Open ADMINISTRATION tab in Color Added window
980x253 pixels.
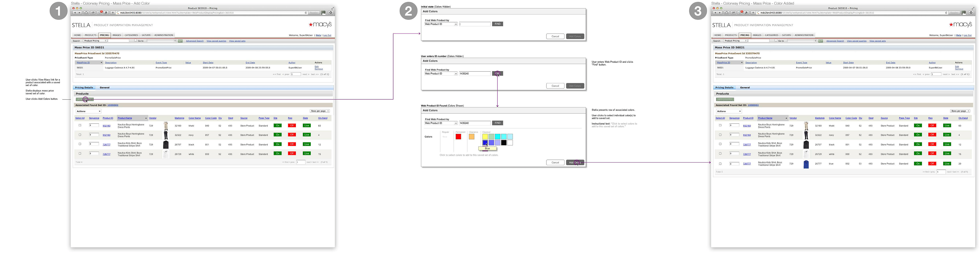click(x=804, y=35)
